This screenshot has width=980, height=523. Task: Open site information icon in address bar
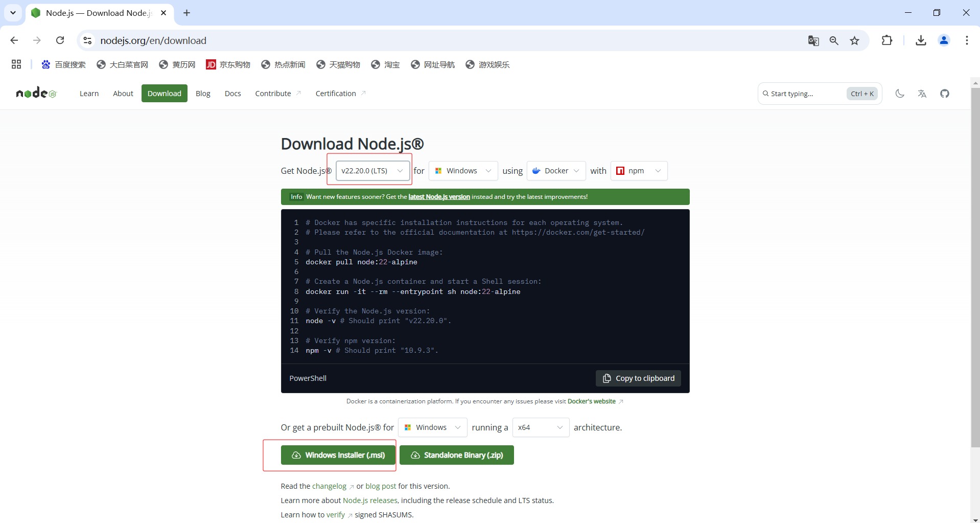pos(88,40)
